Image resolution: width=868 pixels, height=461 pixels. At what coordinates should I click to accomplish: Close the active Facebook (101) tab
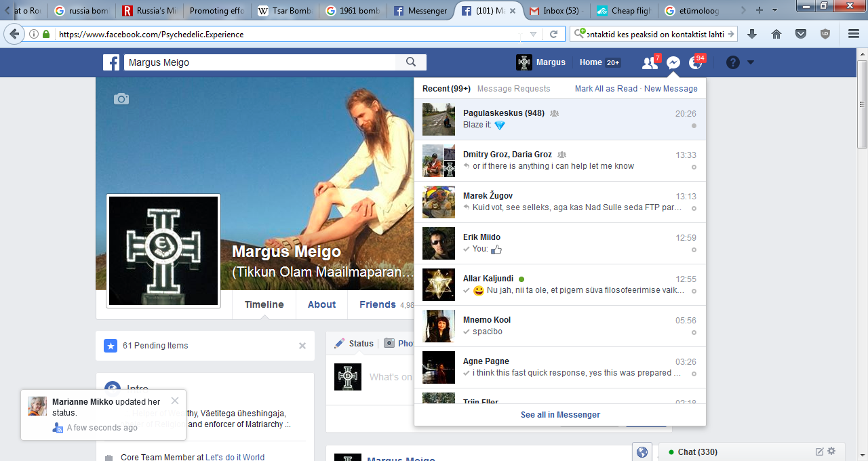(512, 11)
